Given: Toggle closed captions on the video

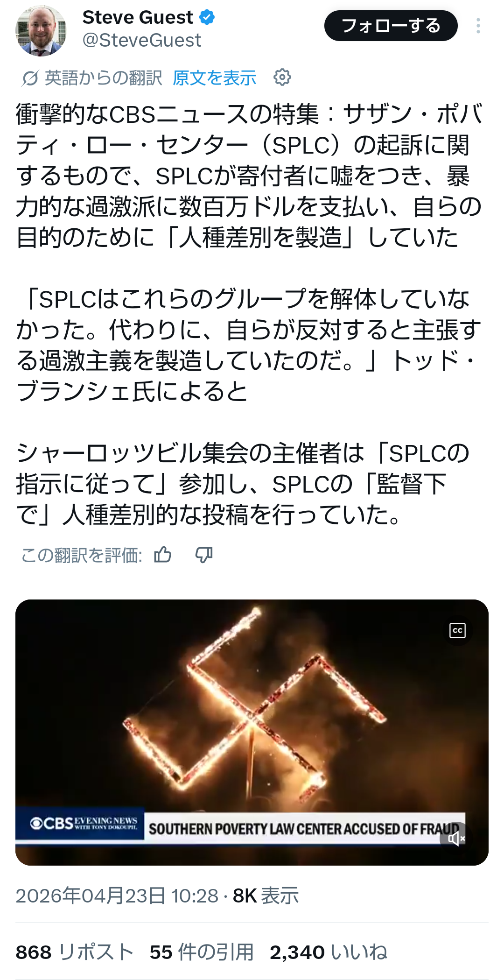Looking at the screenshot, I should (x=457, y=631).
